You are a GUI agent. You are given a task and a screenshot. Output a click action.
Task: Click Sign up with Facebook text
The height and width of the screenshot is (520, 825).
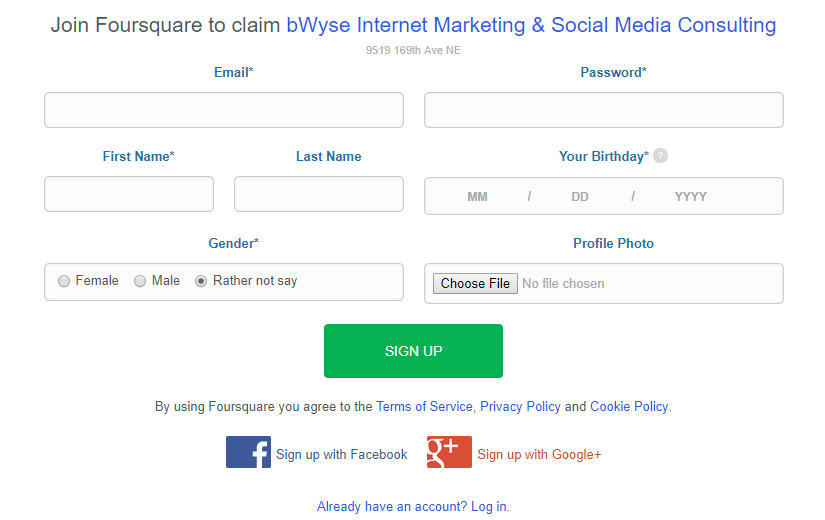341,454
